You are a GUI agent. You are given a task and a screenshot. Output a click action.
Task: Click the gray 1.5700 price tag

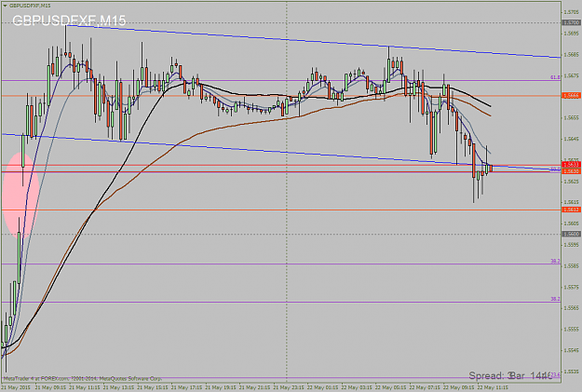pyautogui.click(x=571, y=22)
